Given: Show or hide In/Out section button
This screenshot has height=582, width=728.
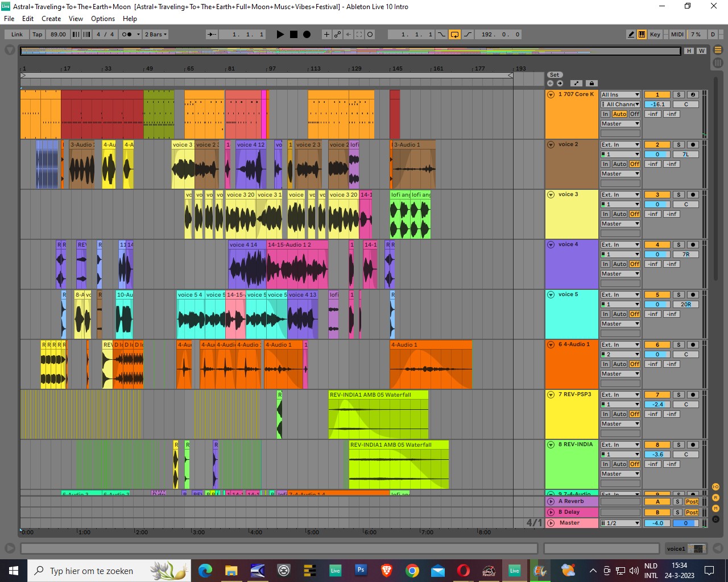Looking at the screenshot, I should (716, 487).
